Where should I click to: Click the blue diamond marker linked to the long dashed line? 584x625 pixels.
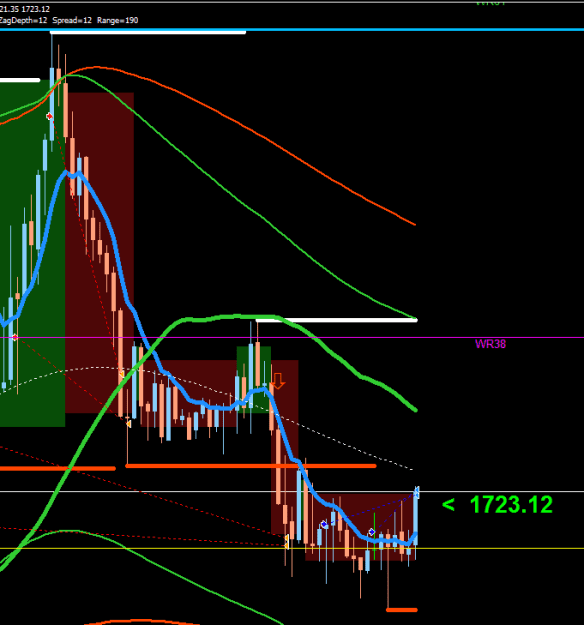324,524
